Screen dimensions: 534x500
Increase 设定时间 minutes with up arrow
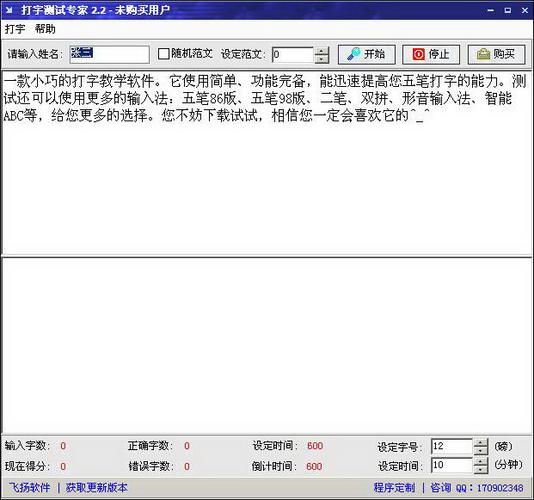[481, 462]
